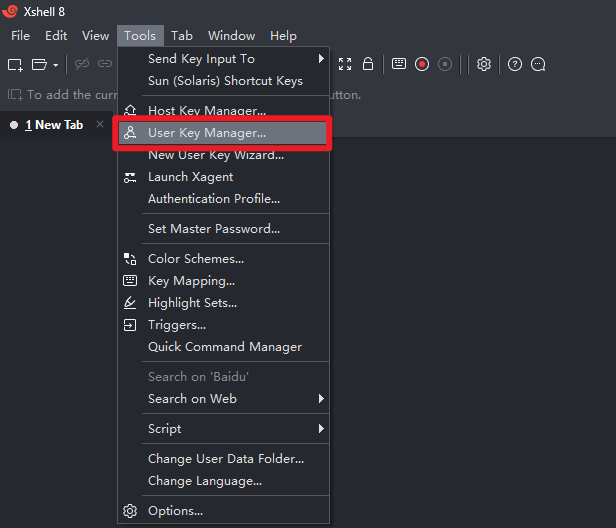Open Options at bottom of Tools menu
616x528 pixels.
175,511
